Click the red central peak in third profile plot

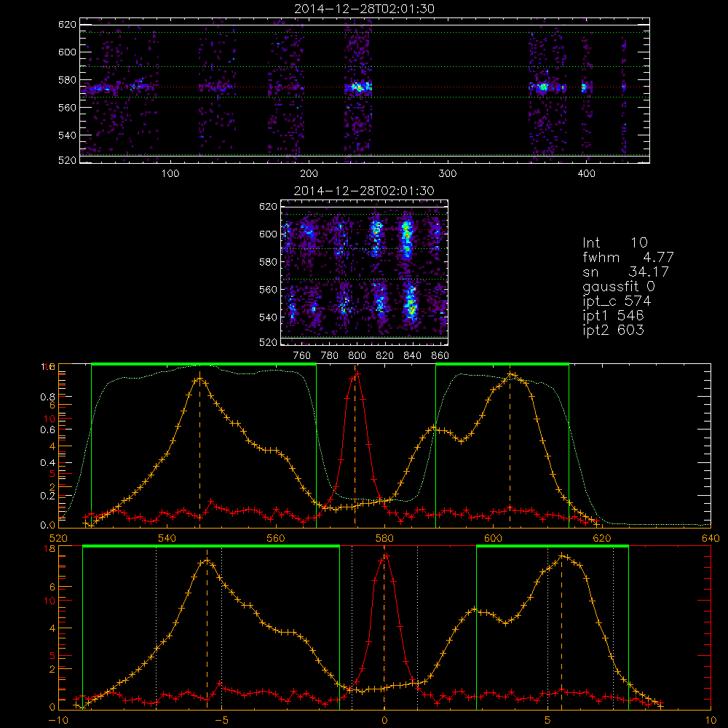click(x=356, y=373)
